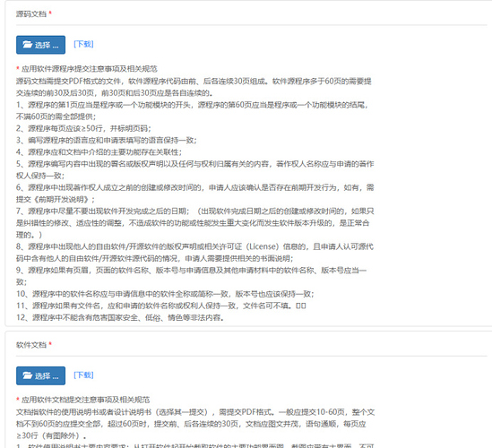Viewport: 492px width, 448px height.
Task: Click rule 10 about 软件全称或简称一致
Action: (x=165, y=294)
